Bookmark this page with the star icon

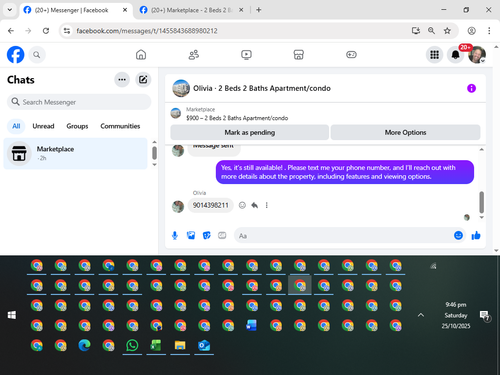(x=447, y=31)
